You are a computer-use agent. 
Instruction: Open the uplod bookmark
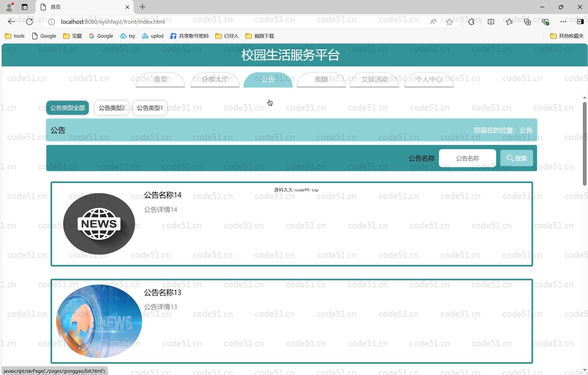coord(153,36)
